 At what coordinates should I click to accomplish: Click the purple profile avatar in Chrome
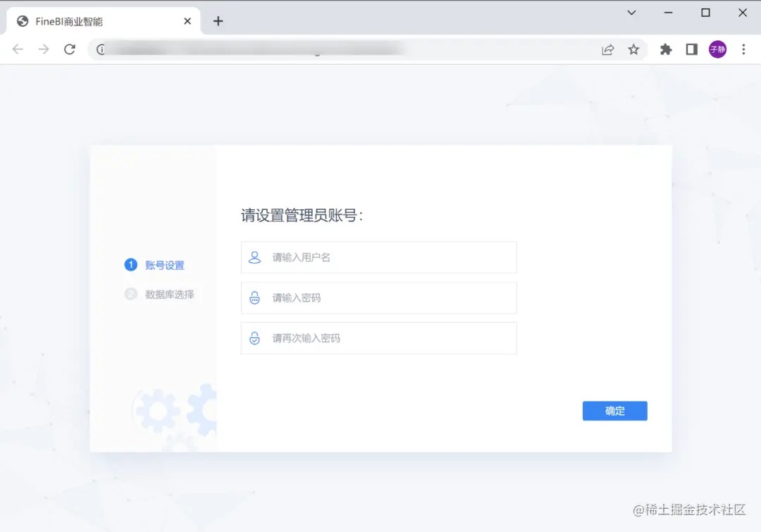click(717, 49)
